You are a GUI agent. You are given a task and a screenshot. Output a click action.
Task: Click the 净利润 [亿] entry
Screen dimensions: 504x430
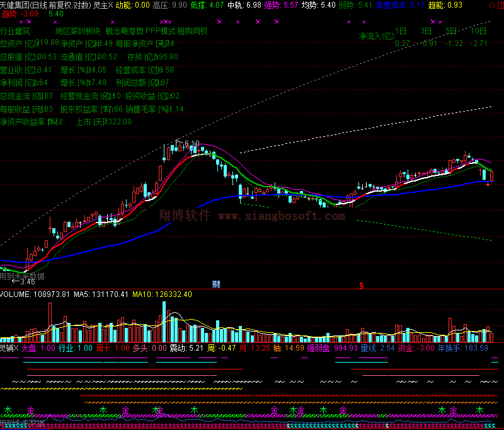coord(24,83)
